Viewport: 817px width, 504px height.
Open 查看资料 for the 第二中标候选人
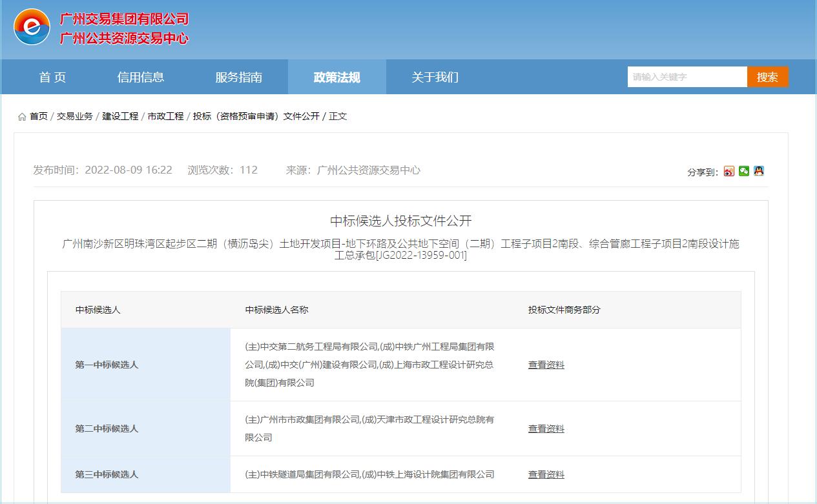tap(546, 428)
